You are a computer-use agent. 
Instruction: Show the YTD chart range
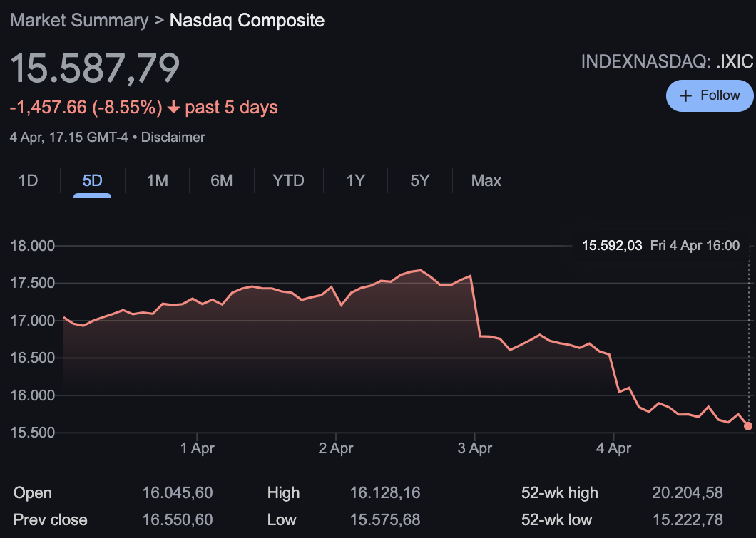[x=288, y=181]
